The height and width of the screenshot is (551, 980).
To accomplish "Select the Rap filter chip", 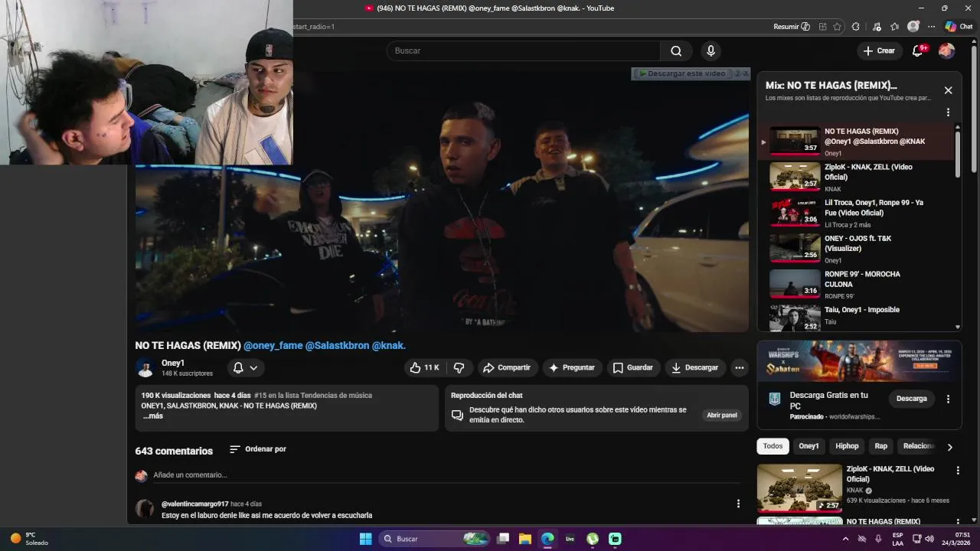I will [880, 446].
